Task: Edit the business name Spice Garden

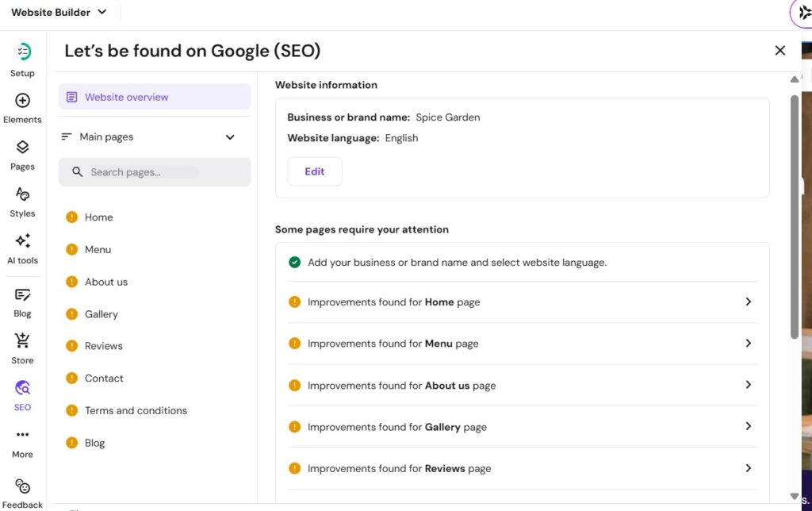Action: coord(314,171)
